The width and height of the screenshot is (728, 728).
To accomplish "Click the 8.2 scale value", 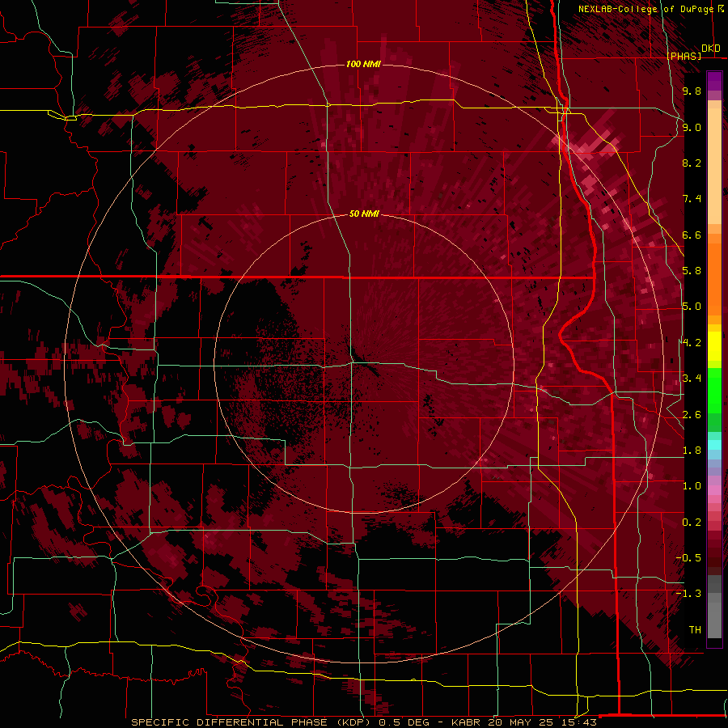I will tap(692, 163).
